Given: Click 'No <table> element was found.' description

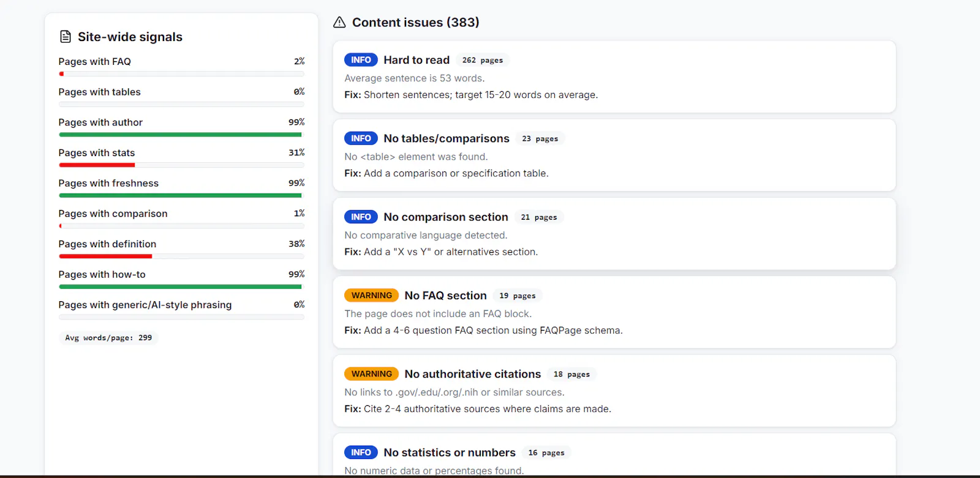Looking at the screenshot, I should coord(416,157).
